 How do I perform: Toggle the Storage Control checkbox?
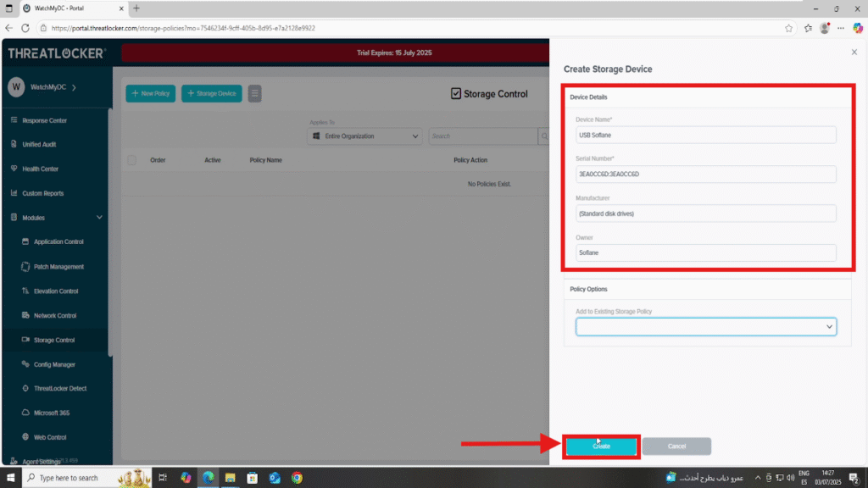click(455, 93)
